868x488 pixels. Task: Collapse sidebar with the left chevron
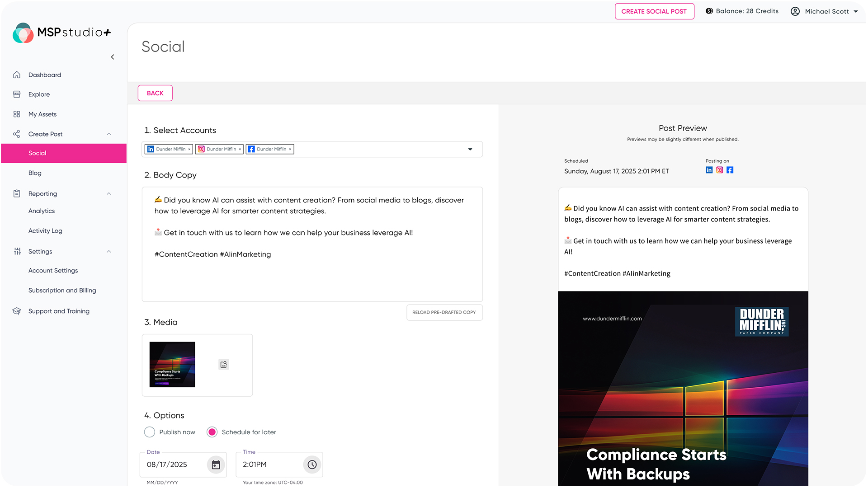tap(113, 57)
